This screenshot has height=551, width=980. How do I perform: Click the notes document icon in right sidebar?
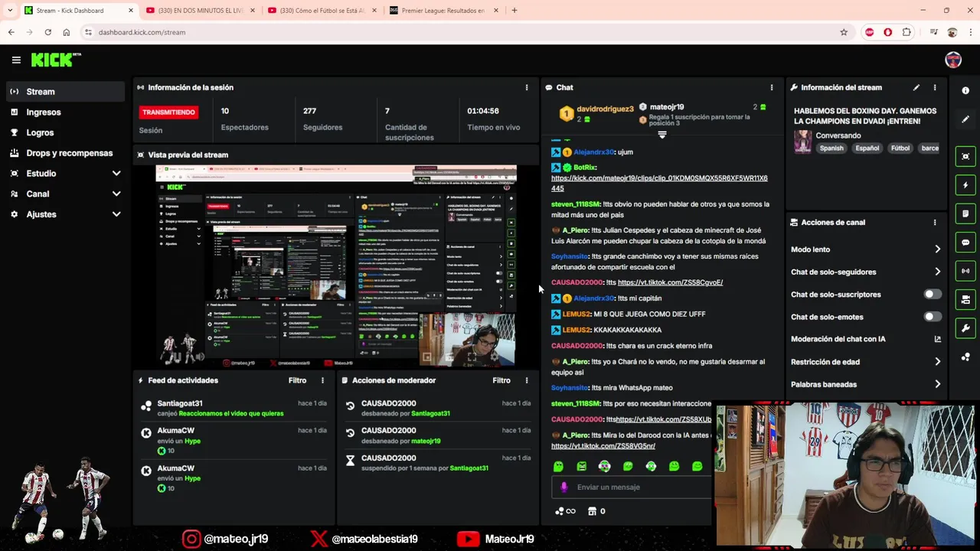[965, 214]
